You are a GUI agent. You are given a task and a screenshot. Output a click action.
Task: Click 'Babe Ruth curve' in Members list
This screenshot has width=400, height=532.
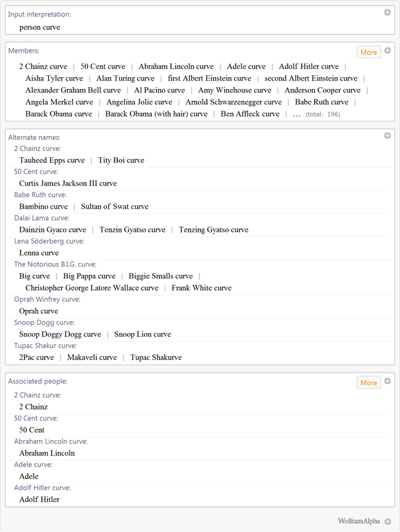point(322,102)
